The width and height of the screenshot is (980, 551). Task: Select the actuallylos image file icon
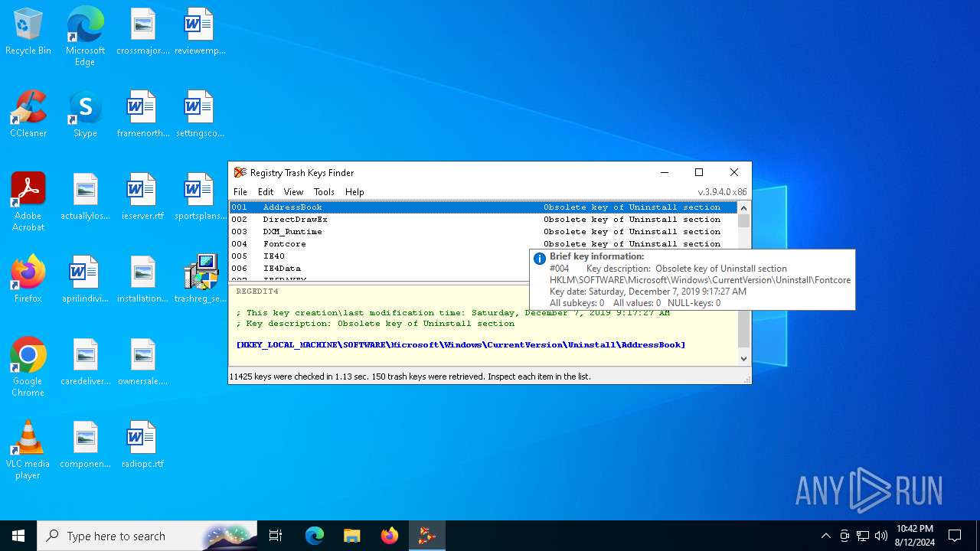[x=85, y=197]
